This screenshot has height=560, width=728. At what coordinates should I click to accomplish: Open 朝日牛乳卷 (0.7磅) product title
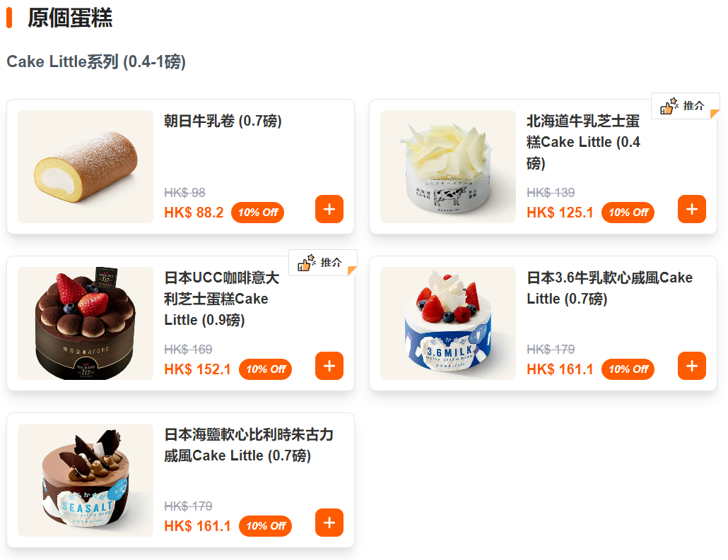coord(223,121)
